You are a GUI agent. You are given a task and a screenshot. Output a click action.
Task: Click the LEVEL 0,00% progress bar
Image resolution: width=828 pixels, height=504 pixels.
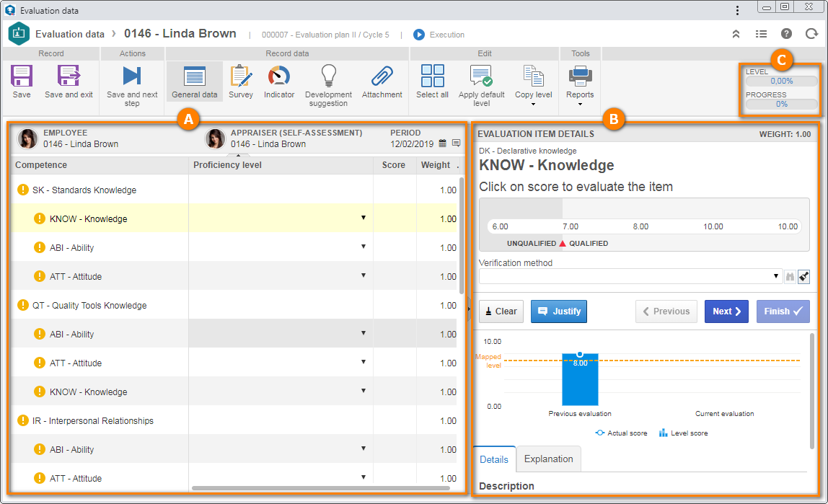(x=782, y=81)
